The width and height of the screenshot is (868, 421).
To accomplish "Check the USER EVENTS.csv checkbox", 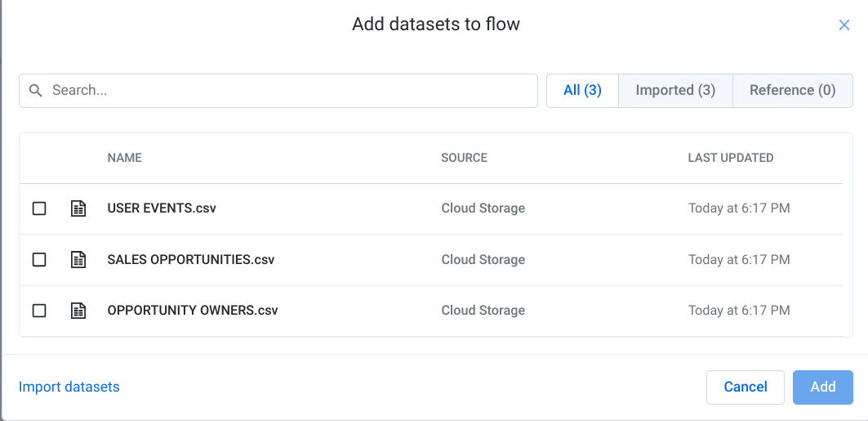I will pyautogui.click(x=38, y=208).
